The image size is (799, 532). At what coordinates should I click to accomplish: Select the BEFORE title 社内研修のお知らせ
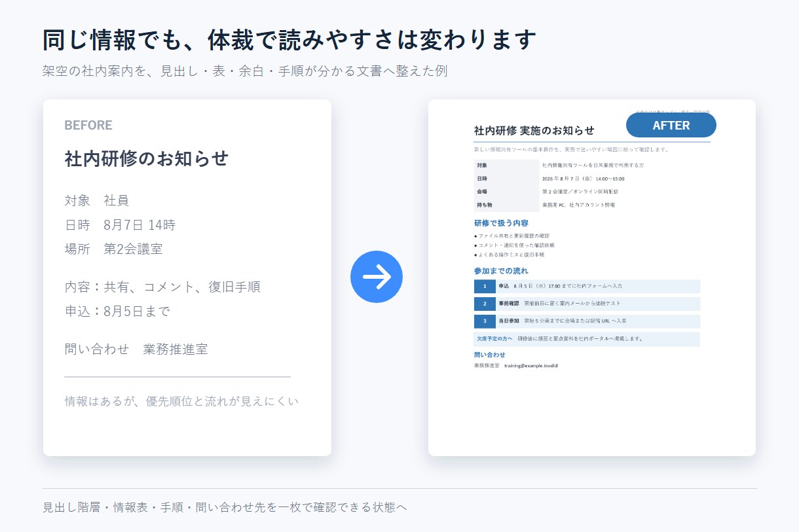click(147, 159)
